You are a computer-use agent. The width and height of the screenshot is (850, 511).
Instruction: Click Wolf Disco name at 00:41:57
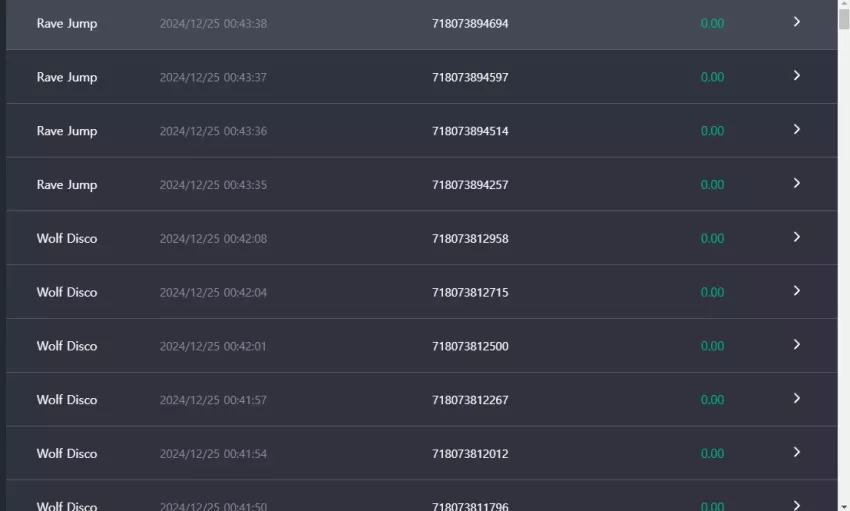click(67, 400)
